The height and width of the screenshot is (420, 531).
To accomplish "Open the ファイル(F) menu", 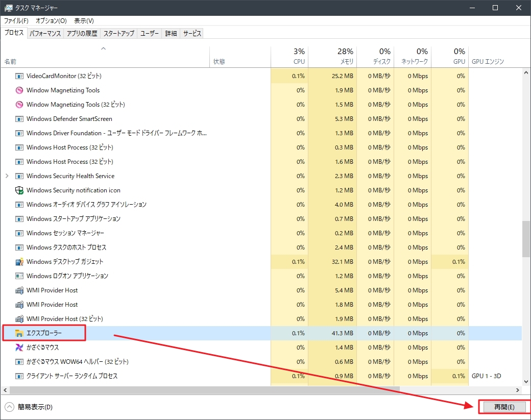I will click(x=16, y=20).
